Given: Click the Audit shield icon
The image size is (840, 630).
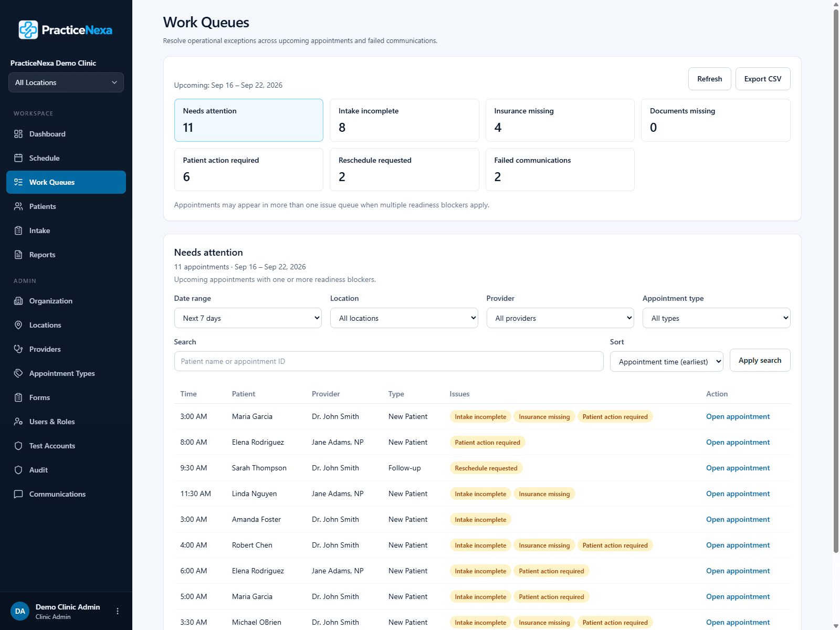Looking at the screenshot, I should click(x=18, y=470).
